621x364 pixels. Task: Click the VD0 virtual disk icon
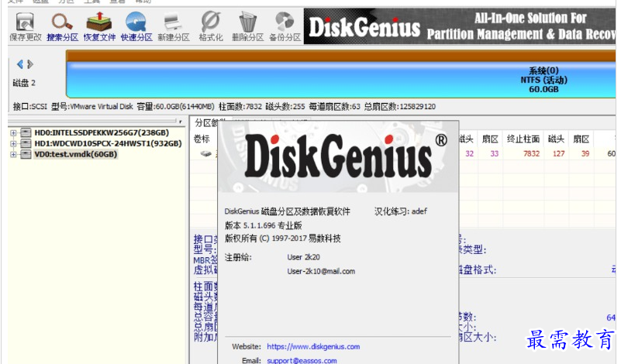tap(26, 154)
